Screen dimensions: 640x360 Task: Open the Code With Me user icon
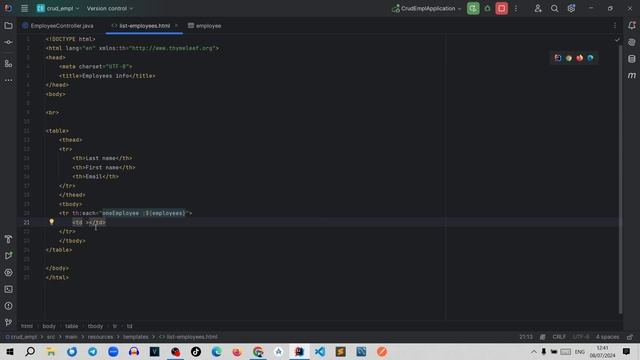(538, 9)
